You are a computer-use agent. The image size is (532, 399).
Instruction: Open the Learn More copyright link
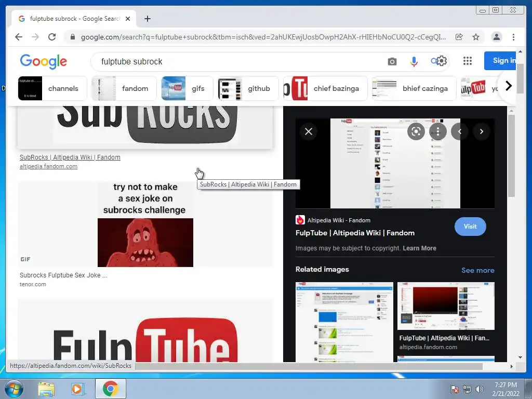[x=419, y=248]
